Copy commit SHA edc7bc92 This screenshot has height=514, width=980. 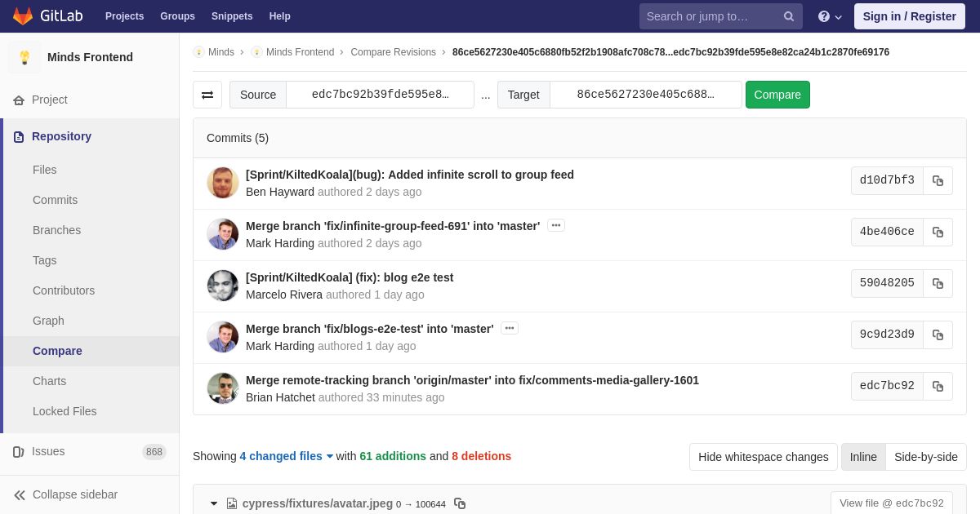click(x=938, y=386)
